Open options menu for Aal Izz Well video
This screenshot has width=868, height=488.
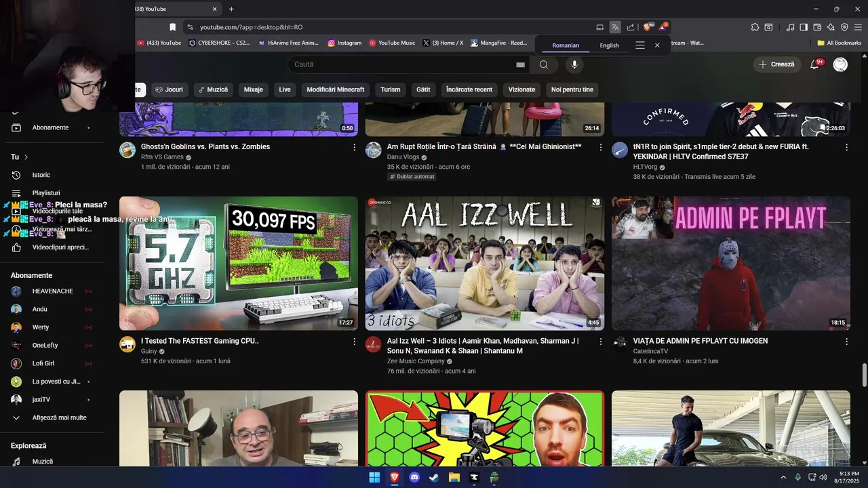pos(600,342)
